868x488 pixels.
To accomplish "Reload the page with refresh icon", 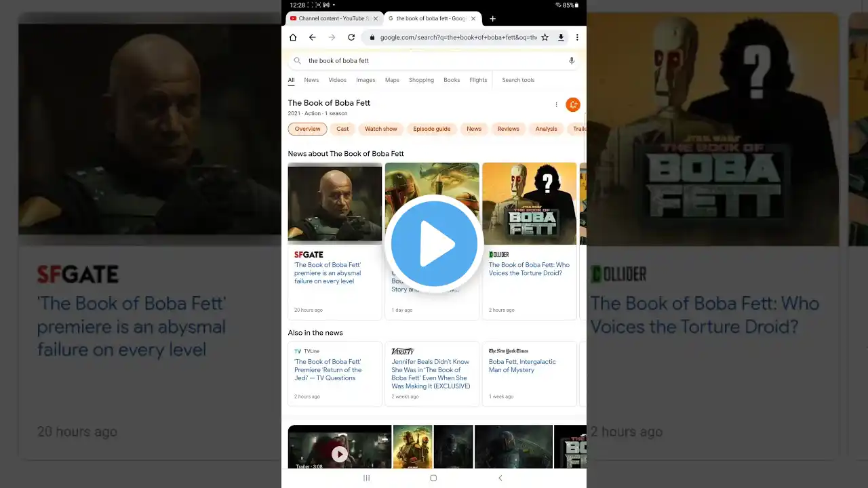I will coord(351,37).
